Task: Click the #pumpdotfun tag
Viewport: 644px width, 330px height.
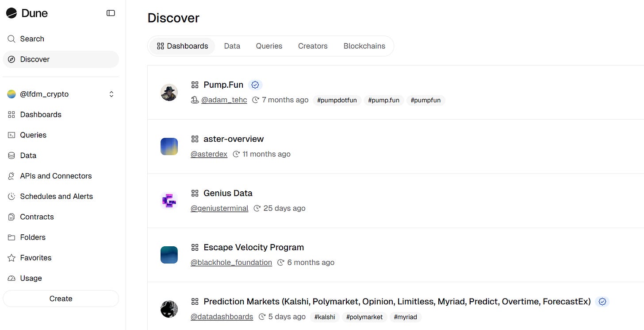Action: coord(337,100)
